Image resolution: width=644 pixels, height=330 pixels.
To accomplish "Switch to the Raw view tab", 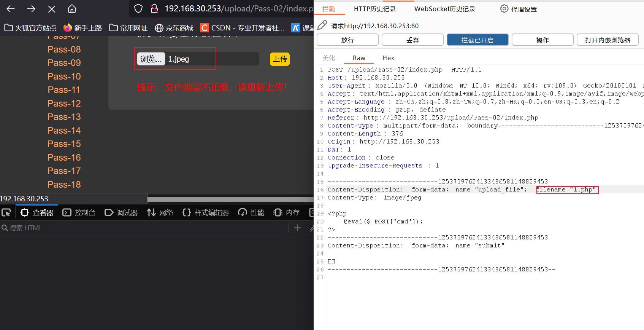I will pos(359,58).
